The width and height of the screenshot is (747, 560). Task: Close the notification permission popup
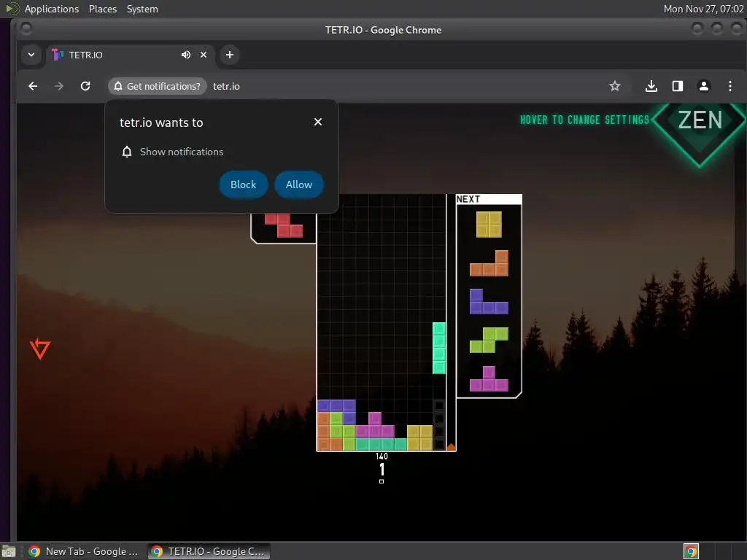tap(318, 122)
